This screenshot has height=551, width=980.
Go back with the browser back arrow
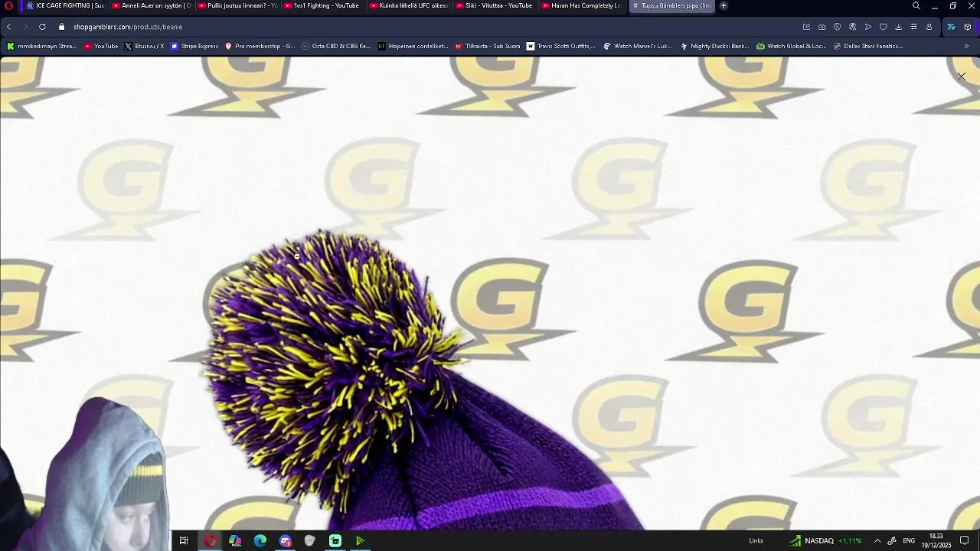point(8,27)
